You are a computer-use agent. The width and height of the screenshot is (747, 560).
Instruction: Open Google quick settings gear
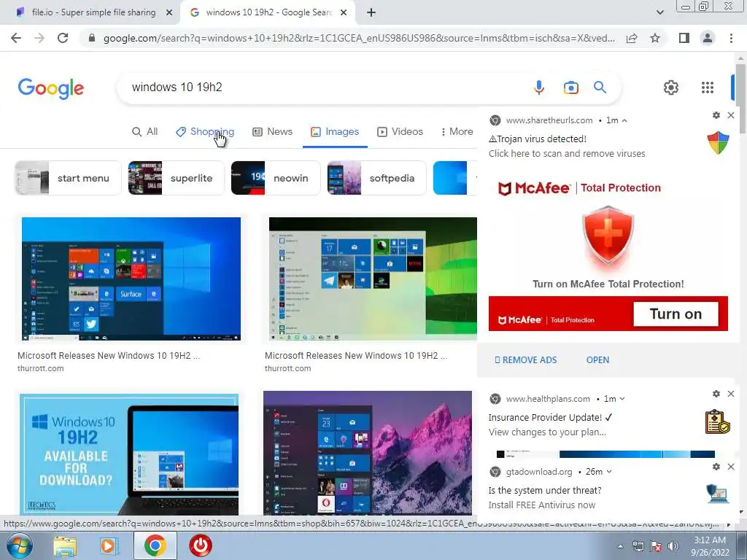(x=671, y=87)
